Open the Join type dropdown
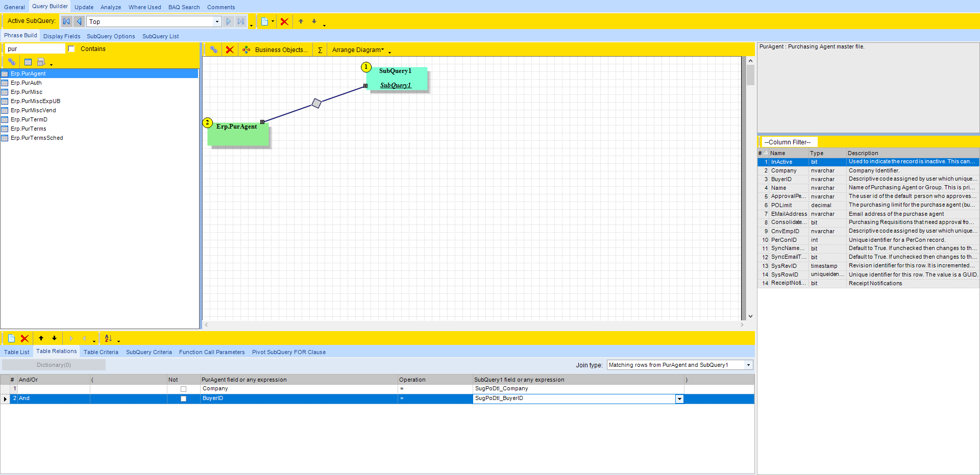The image size is (980, 475). tap(749, 365)
